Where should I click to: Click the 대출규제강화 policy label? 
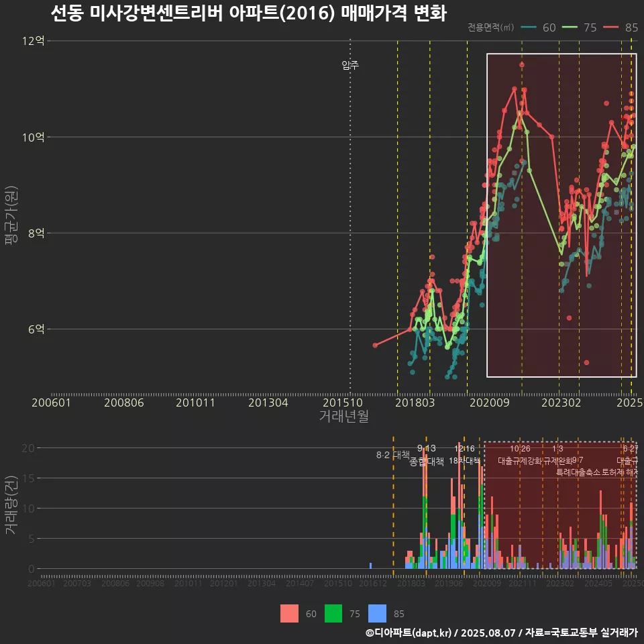click(520, 461)
